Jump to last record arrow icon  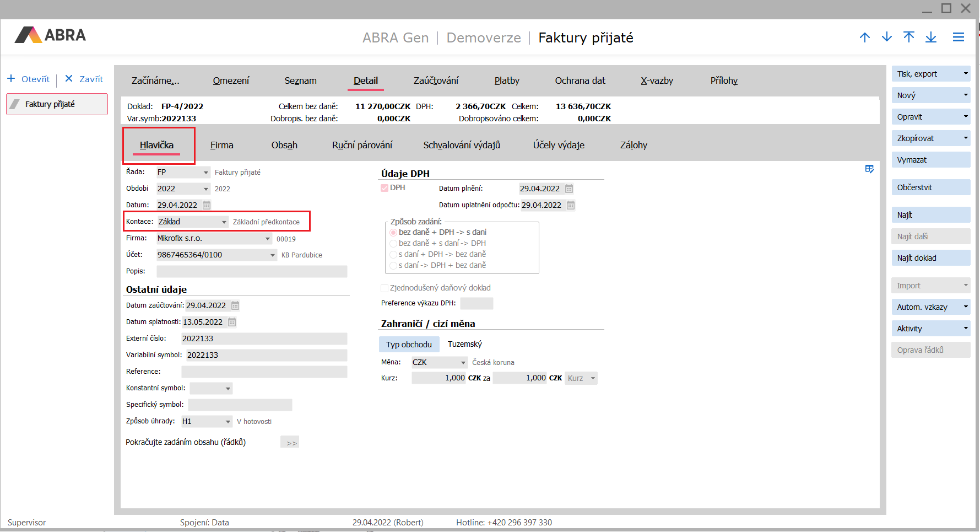pos(931,37)
